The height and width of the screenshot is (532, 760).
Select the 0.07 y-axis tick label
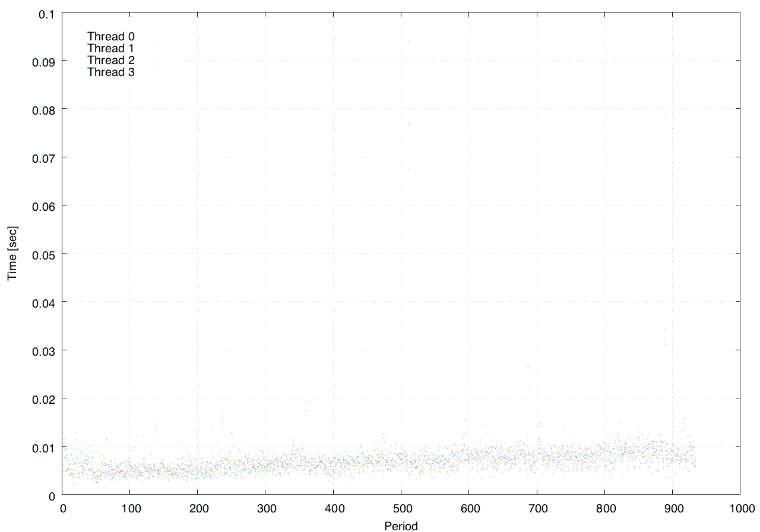pos(44,157)
